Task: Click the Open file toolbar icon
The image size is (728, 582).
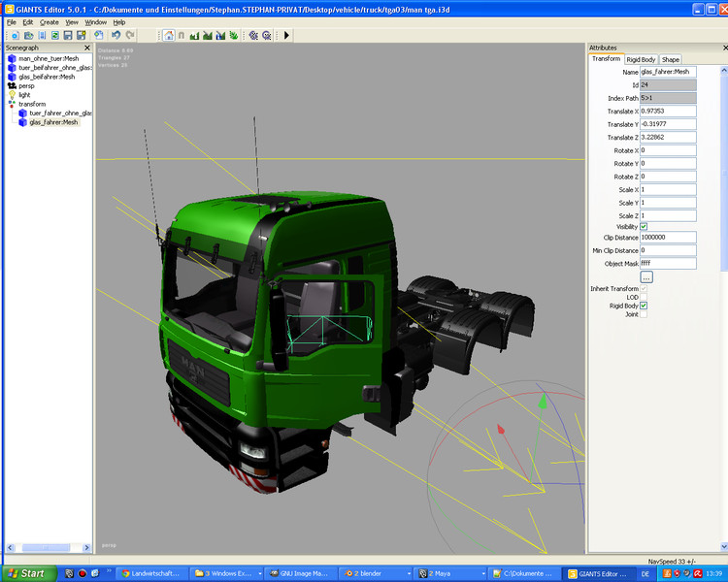Action: pyautogui.click(x=29, y=35)
